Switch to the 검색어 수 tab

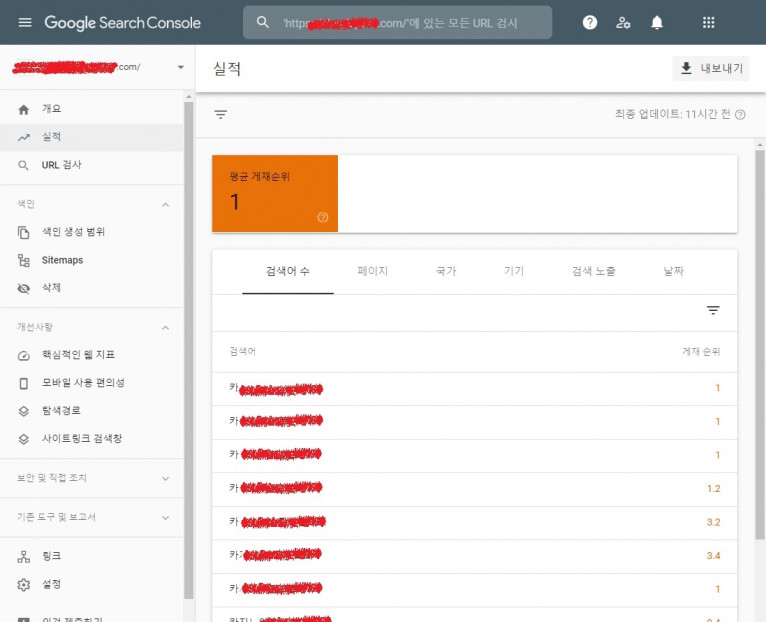pos(288,271)
